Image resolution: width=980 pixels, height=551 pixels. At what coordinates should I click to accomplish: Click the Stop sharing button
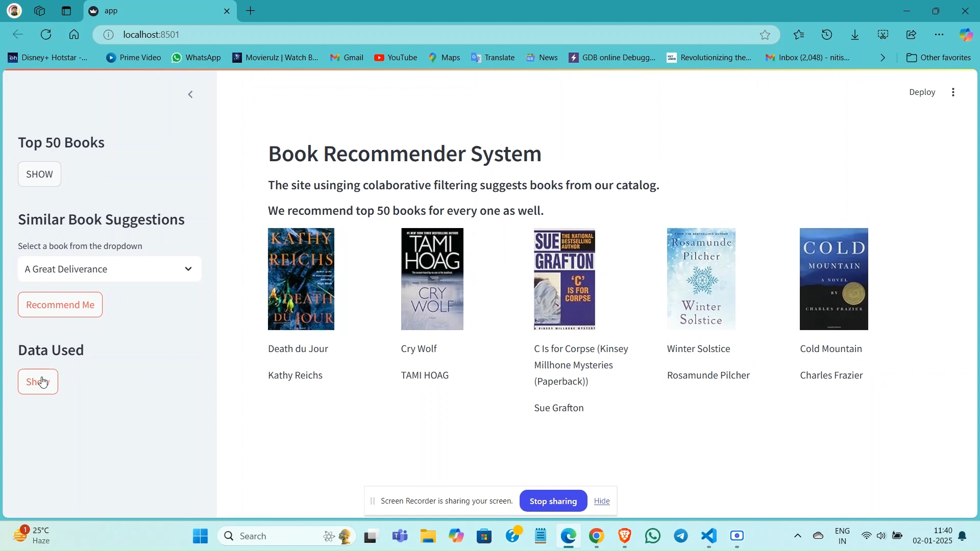[553, 502]
